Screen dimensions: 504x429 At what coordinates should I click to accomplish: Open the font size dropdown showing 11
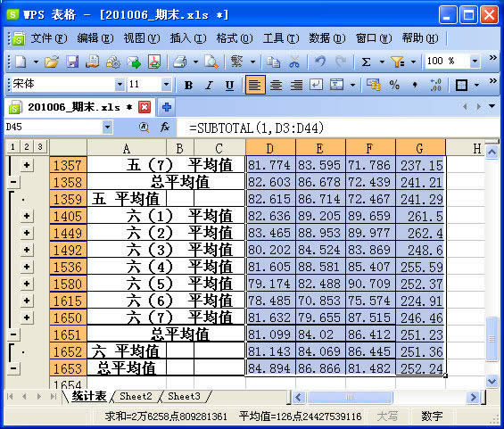tap(166, 85)
